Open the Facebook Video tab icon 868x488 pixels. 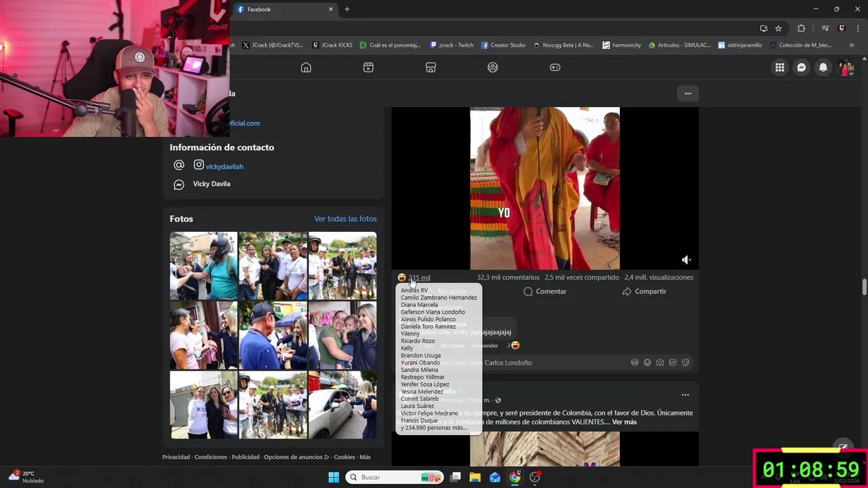pos(368,67)
